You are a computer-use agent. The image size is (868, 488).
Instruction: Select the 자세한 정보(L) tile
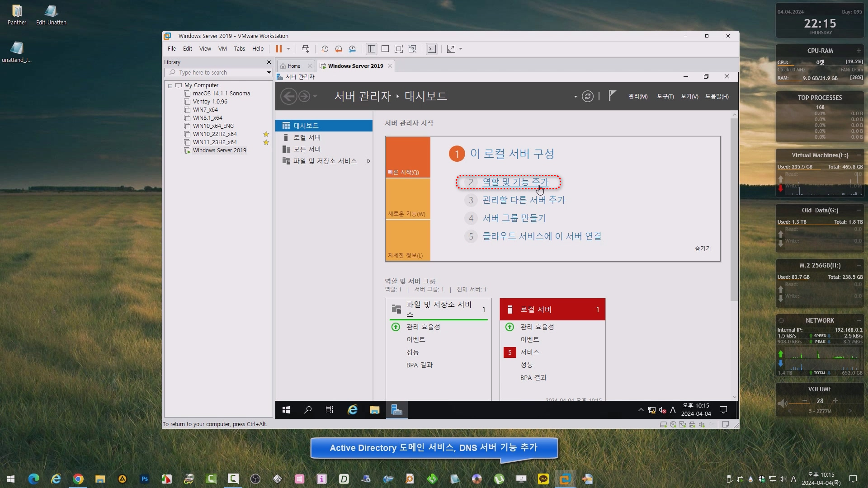pos(408,240)
